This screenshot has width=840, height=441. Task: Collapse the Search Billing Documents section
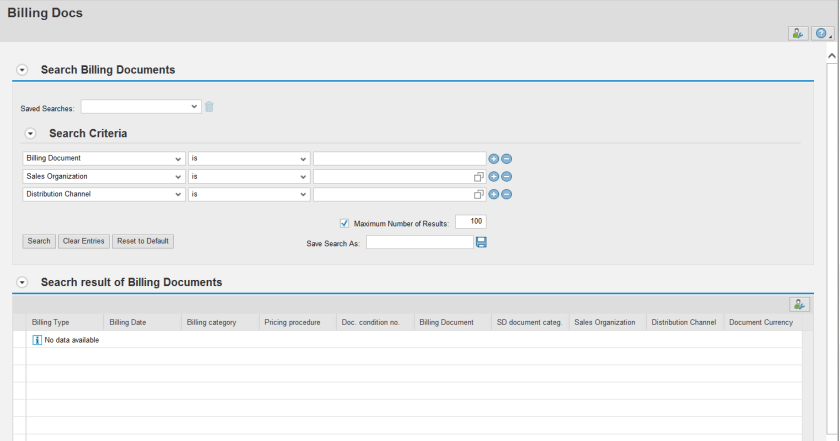tap(22, 70)
